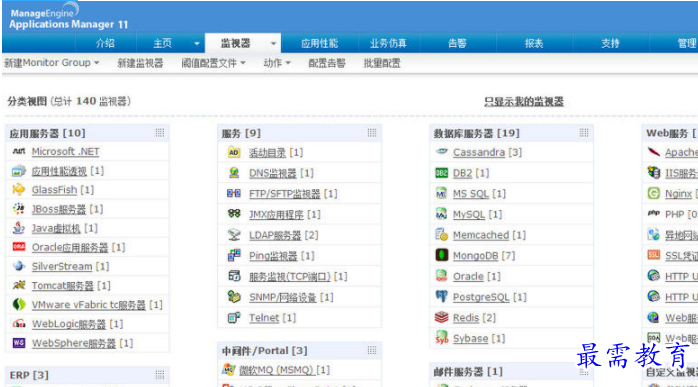
Task: Click the Microsoft .NET icon
Action: tap(19, 151)
